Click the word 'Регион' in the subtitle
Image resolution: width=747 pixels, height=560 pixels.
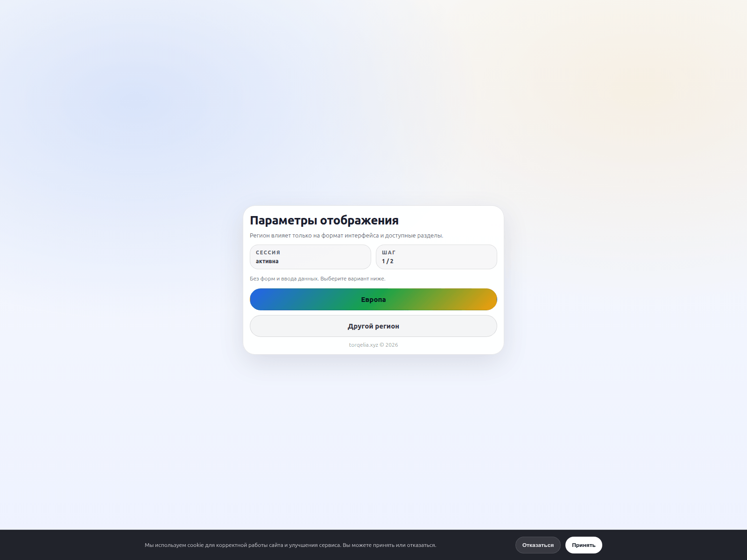pos(260,236)
